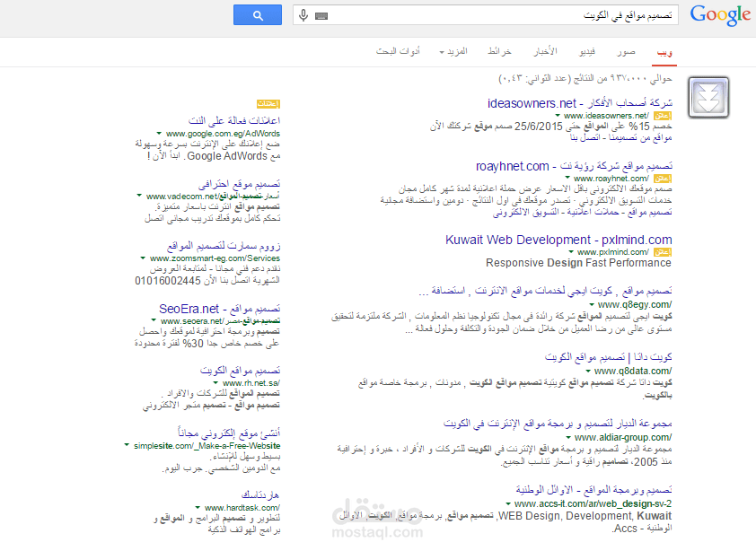Open SeoEra.net sidebar ad title
Screen dimensions: 756x551
[x=219, y=309]
